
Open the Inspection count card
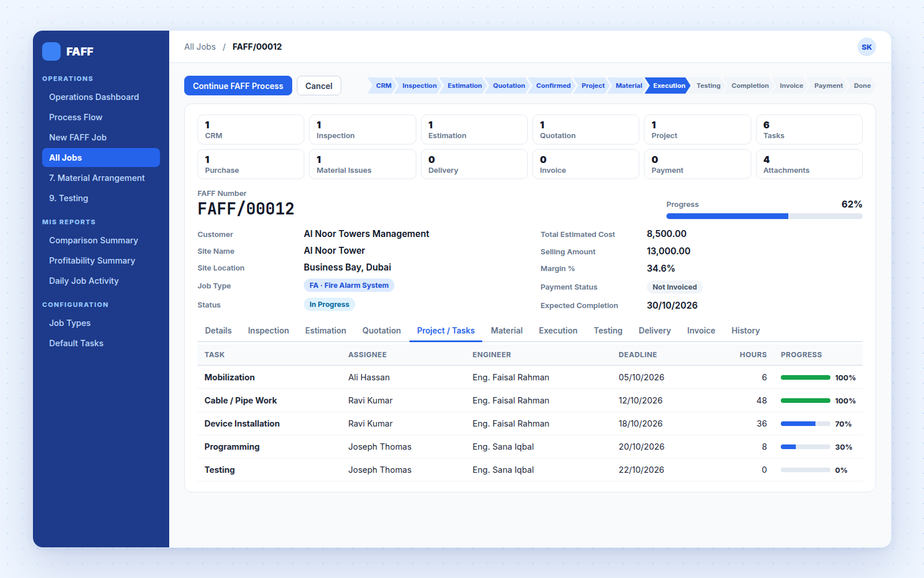pos(363,129)
